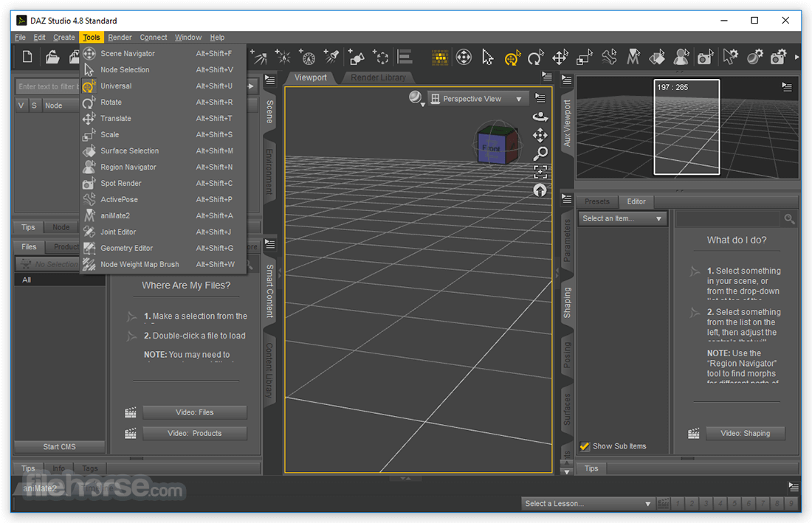Select the All category row

tap(60, 280)
